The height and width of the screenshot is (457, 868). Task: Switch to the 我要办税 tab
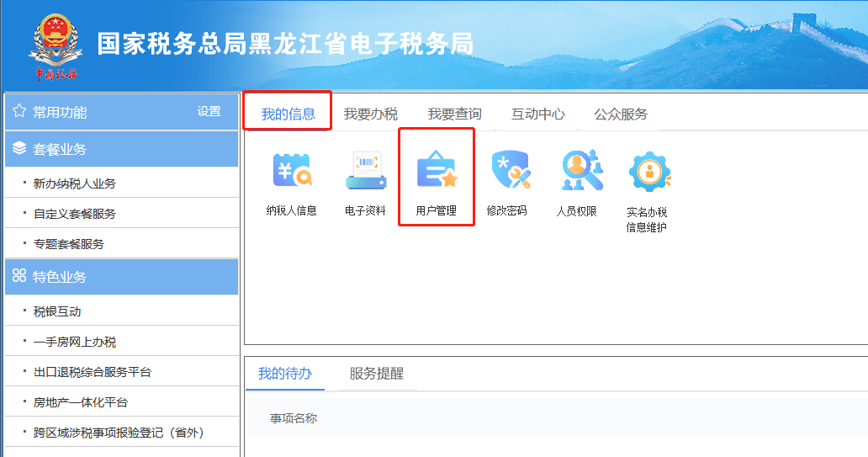(x=370, y=114)
